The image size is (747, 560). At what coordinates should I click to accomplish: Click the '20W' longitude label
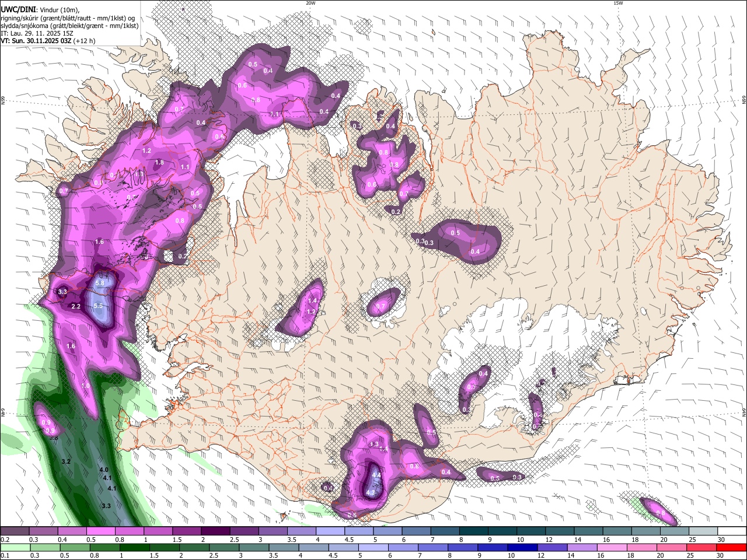click(310, 3)
